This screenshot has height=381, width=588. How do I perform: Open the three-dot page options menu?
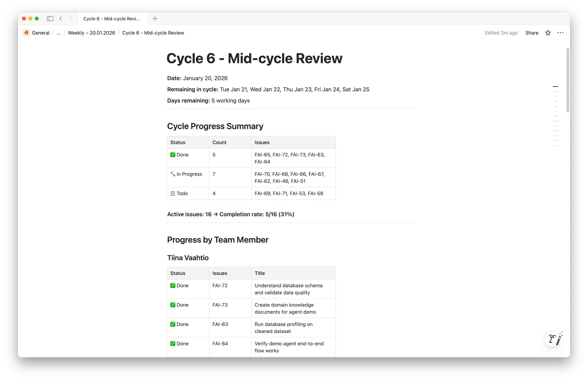(x=561, y=33)
